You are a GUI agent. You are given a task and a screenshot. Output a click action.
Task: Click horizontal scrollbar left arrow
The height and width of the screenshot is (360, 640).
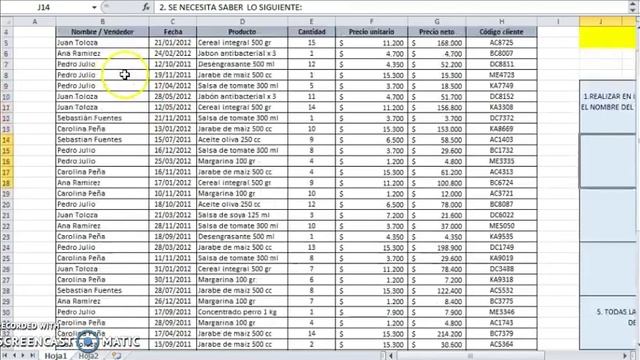pos(391,356)
